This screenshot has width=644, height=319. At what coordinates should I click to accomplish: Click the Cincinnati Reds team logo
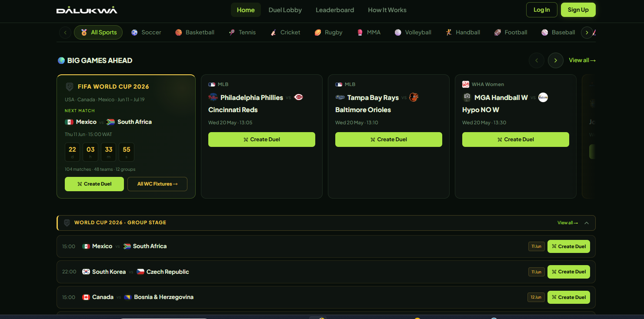tap(298, 97)
